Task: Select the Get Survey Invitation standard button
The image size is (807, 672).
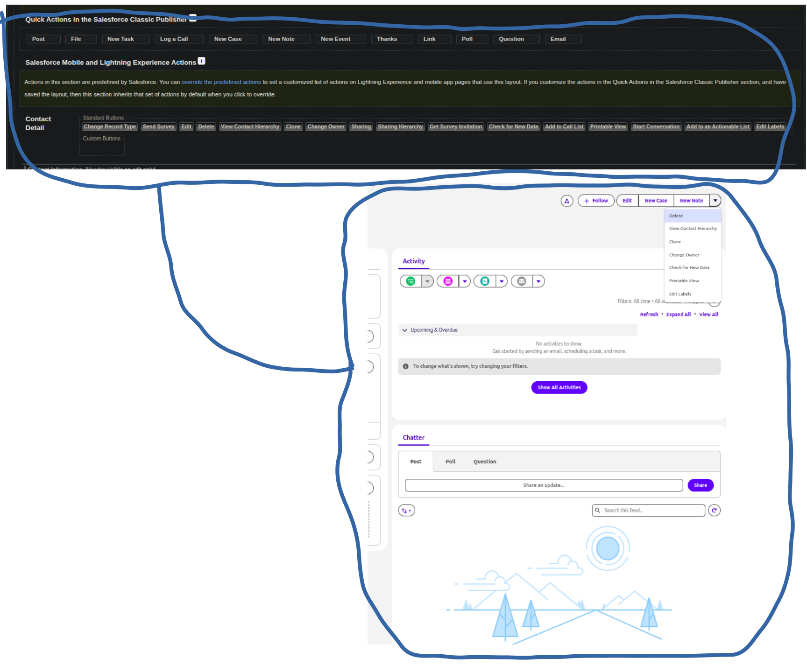Action: [456, 127]
